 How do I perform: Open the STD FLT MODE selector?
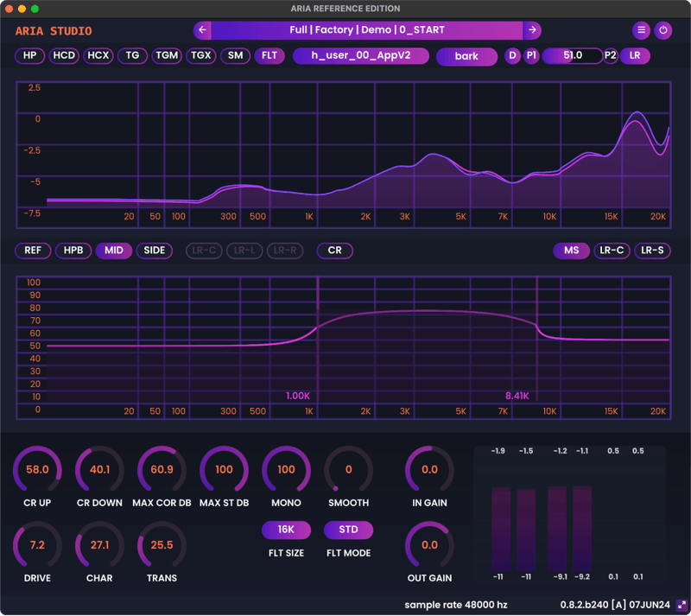click(349, 530)
